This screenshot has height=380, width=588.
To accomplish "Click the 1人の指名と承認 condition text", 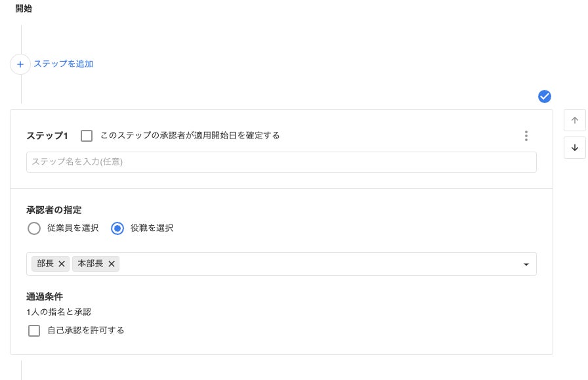I will point(58,312).
